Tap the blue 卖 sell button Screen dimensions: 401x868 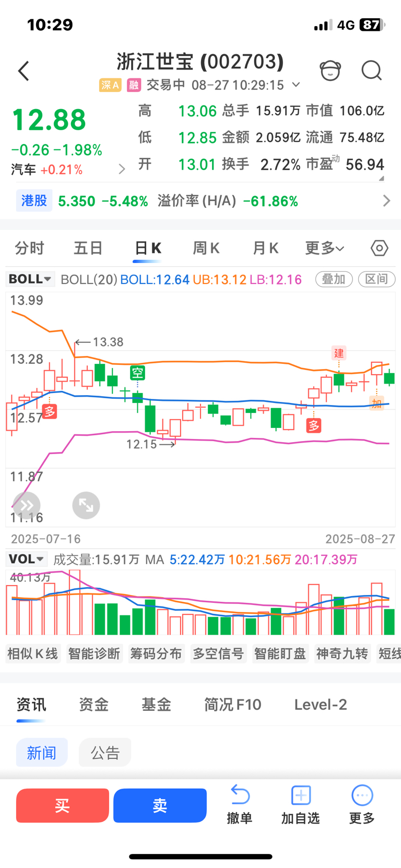pos(160,805)
